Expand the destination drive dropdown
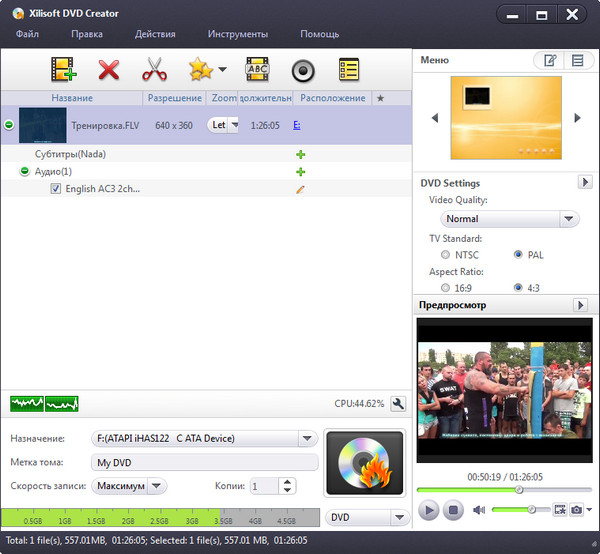The width and height of the screenshot is (600, 554). [307, 438]
